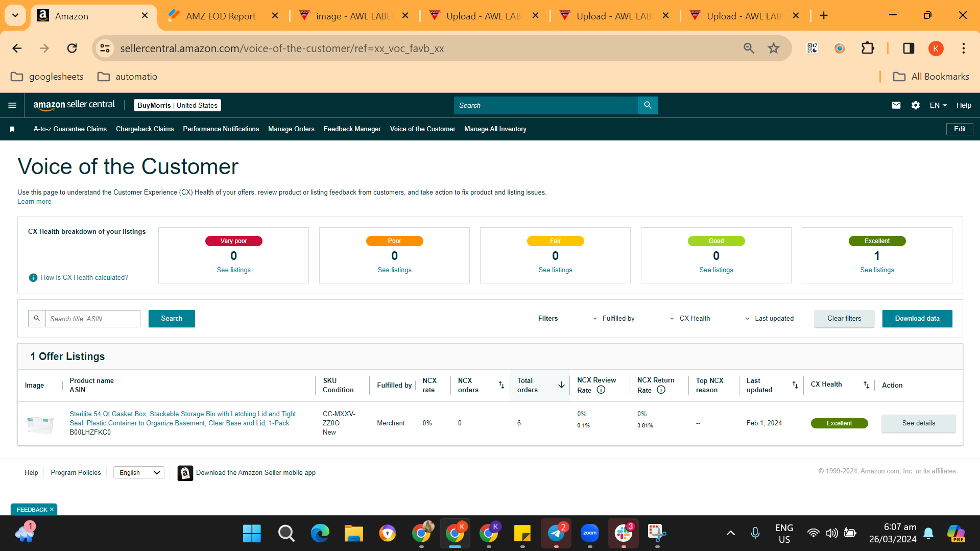This screenshot has height=551, width=980.
Task: Click How is CX Health calculated link
Action: point(84,278)
